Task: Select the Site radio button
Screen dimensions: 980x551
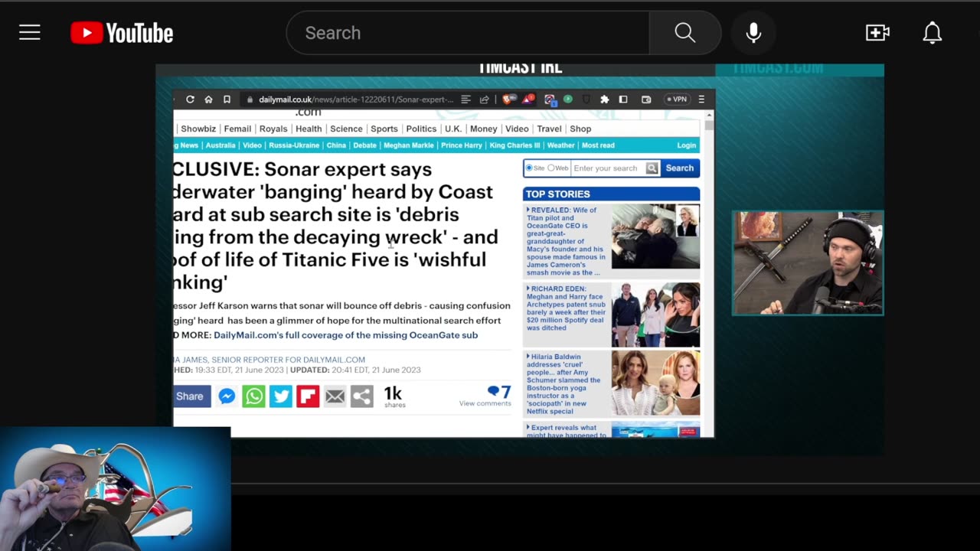Action: pyautogui.click(x=529, y=168)
